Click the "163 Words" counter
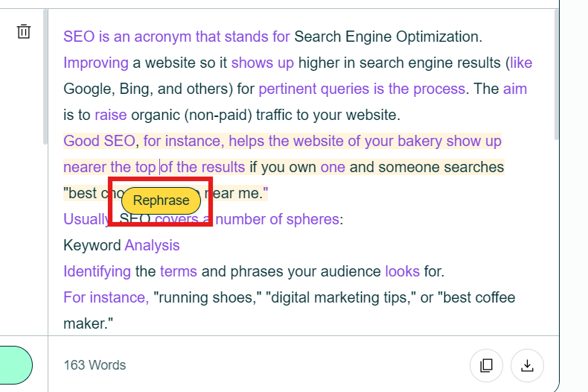Image resolution: width=588 pixels, height=392 pixels. tap(95, 365)
